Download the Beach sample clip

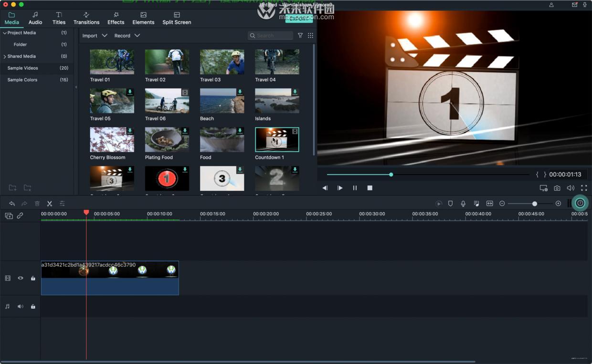240,92
